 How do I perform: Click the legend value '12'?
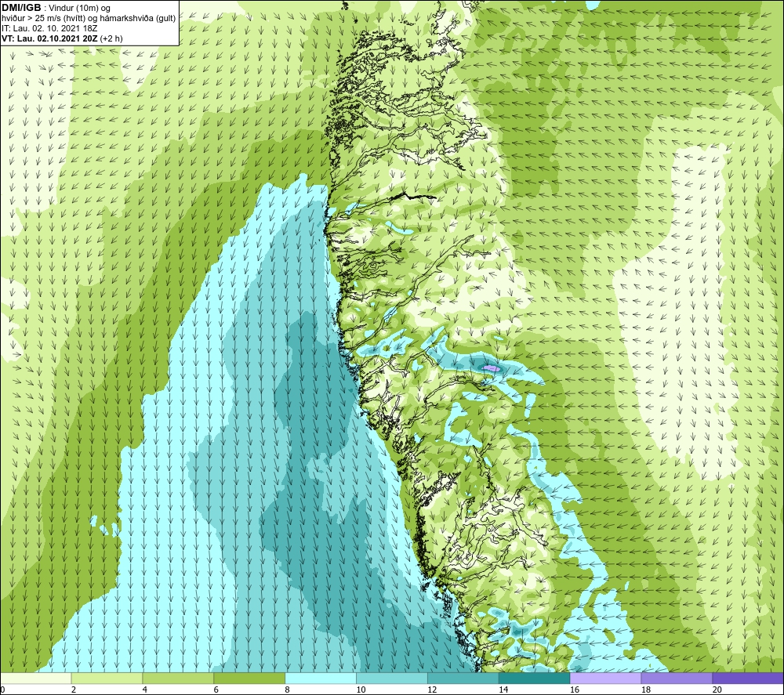click(x=432, y=690)
